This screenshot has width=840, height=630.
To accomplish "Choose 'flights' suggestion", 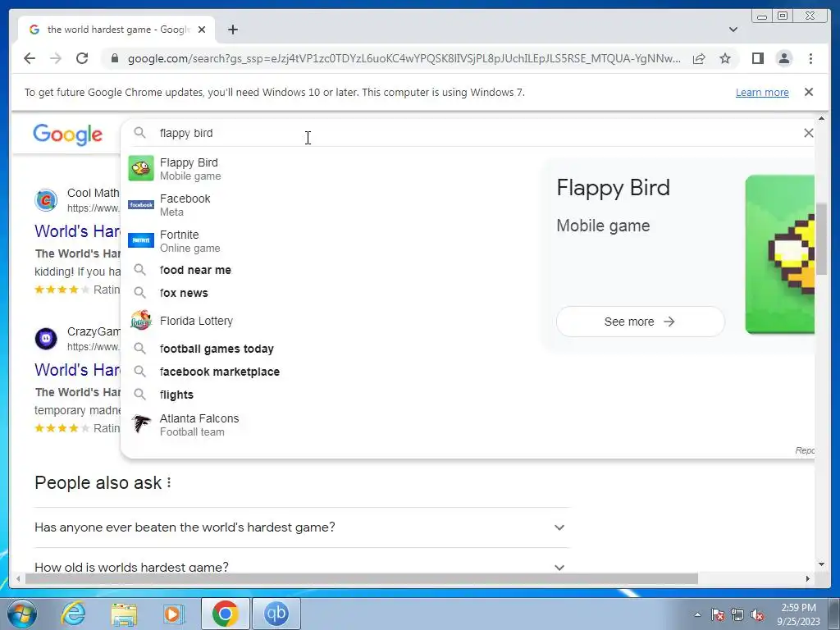I will pyautogui.click(x=332, y=395).
